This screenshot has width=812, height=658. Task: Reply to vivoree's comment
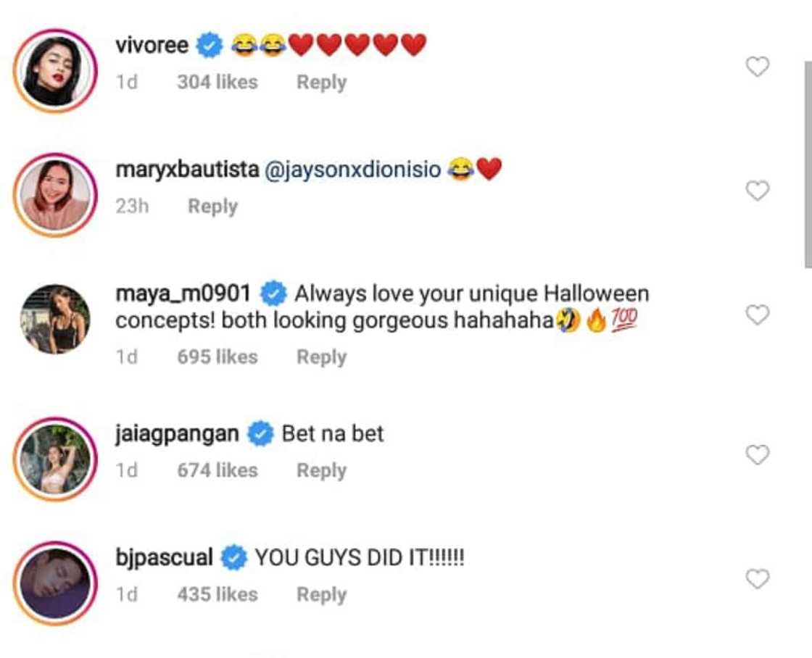coord(321,83)
